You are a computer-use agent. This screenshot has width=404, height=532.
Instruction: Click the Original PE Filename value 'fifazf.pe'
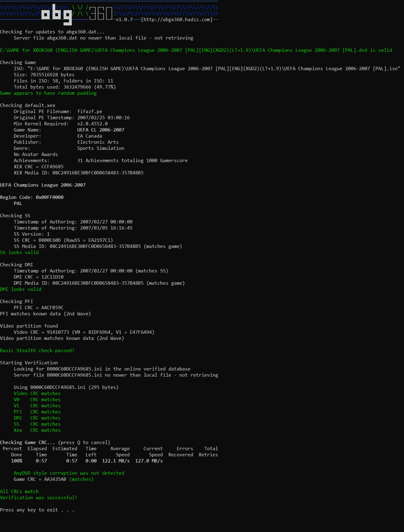90,112
